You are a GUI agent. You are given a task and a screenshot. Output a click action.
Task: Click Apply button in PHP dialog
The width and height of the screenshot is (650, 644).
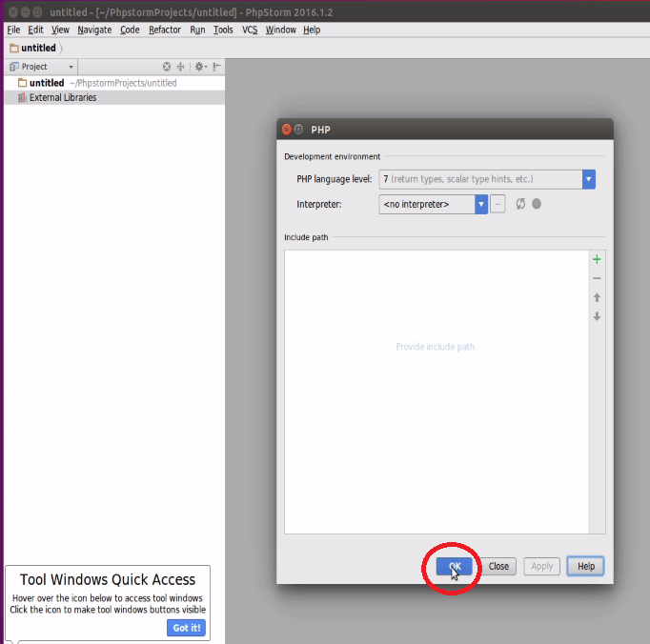(x=541, y=566)
